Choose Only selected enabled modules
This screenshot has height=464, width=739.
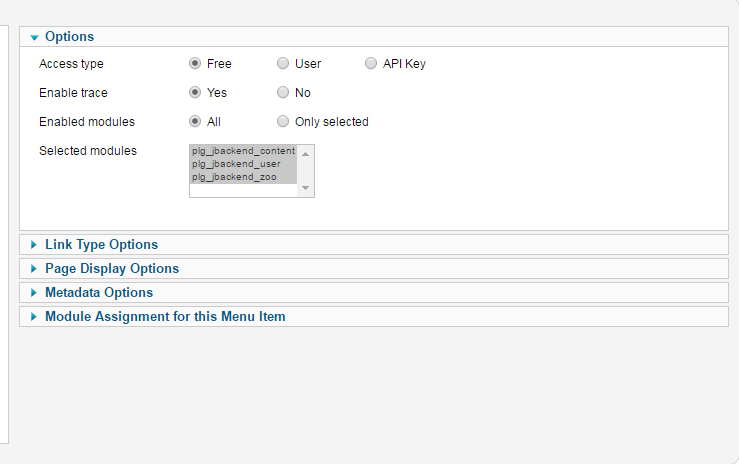(x=283, y=122)
